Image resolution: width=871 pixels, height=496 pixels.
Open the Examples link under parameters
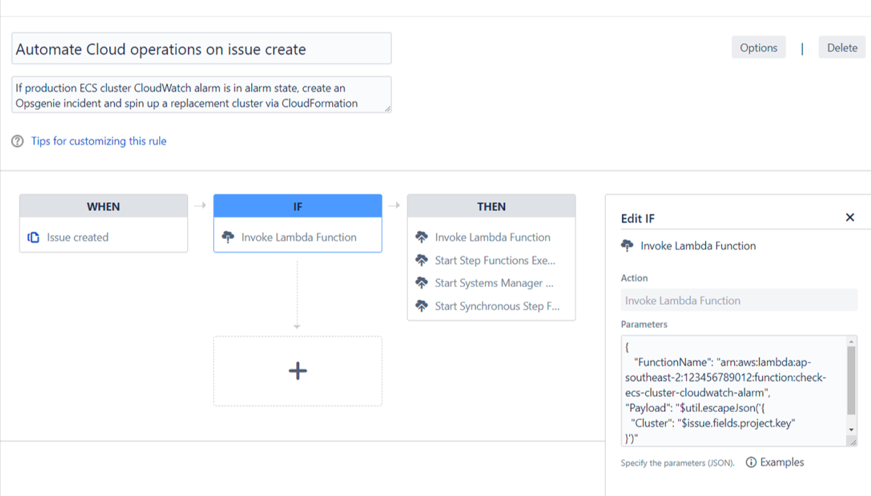[782, 463]
